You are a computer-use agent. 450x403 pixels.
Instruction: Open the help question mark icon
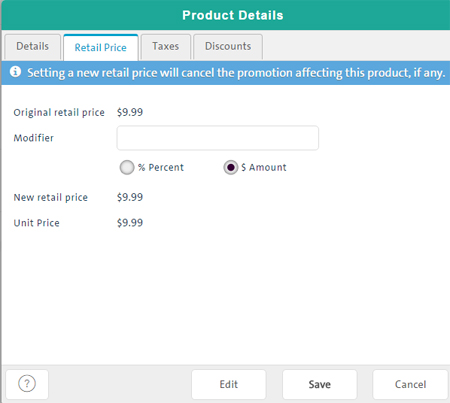click(x=27, y=384)
